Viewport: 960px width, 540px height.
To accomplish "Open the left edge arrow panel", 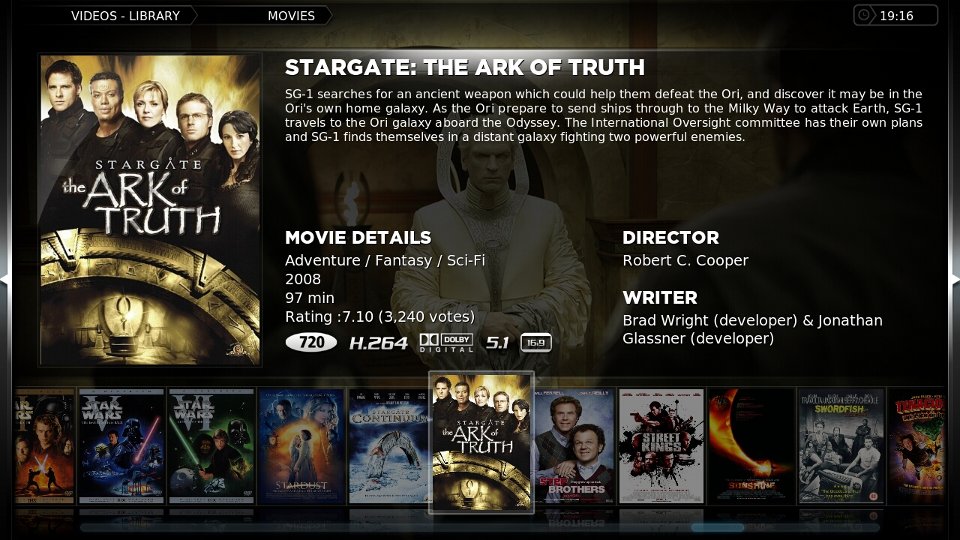I will 5,279.
